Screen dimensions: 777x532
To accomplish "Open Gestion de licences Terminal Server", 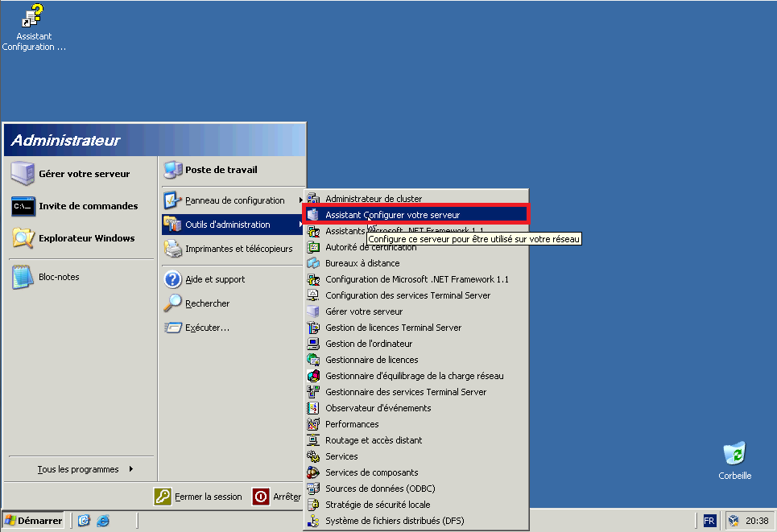I will coord(415,328).
